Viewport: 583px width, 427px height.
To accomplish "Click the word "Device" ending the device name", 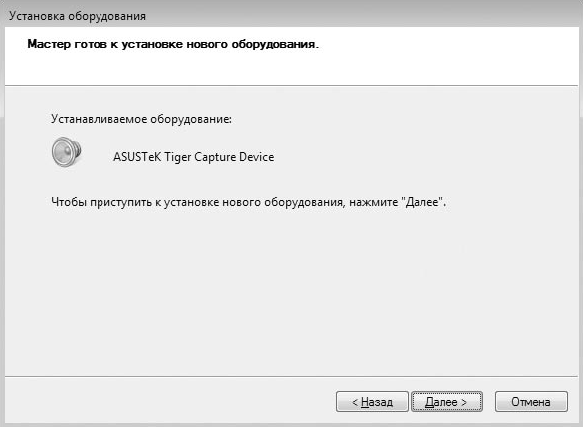I will (257, 157).
